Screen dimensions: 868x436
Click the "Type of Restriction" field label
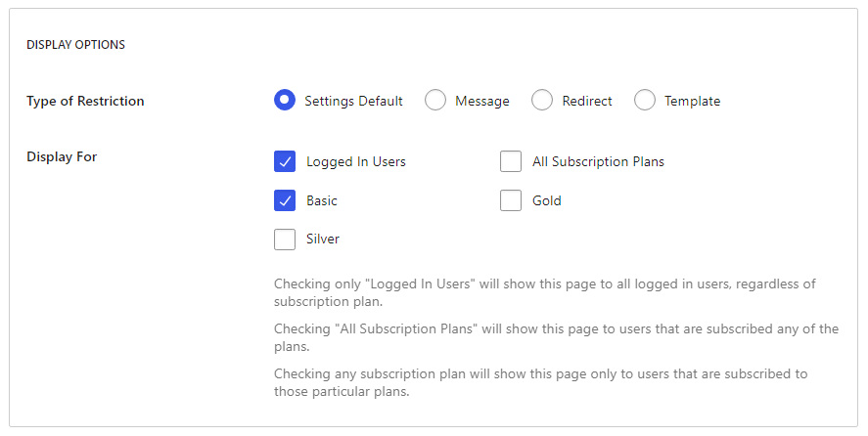(x=85, y=101)
